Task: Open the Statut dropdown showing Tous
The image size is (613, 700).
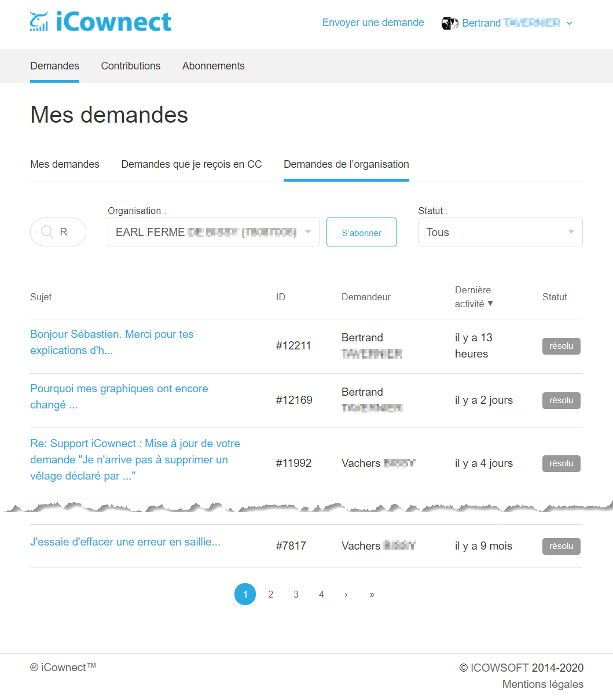Action: pos(500,232)
